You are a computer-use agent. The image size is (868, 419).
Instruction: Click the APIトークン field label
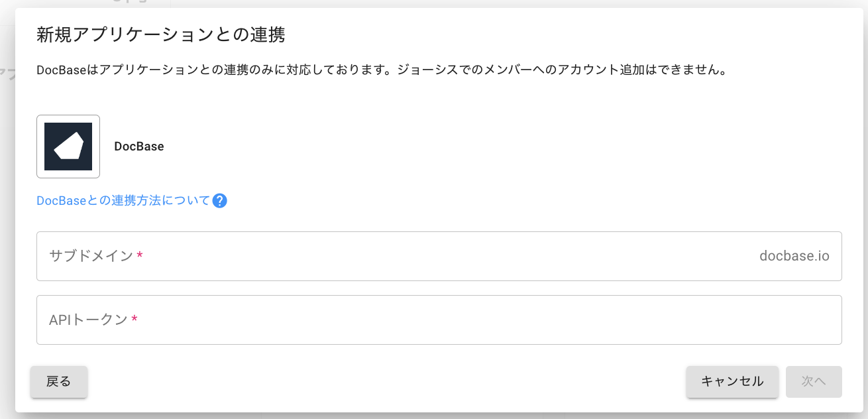[88, 320]
